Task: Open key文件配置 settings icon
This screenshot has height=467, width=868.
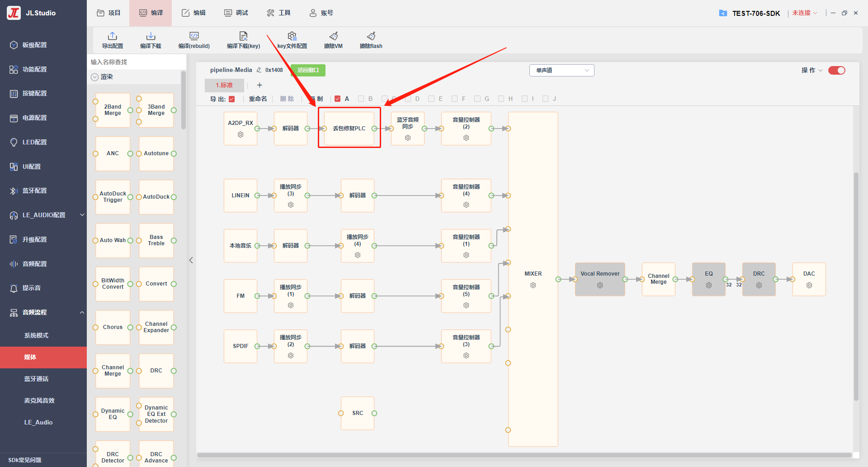Action: 292,36
